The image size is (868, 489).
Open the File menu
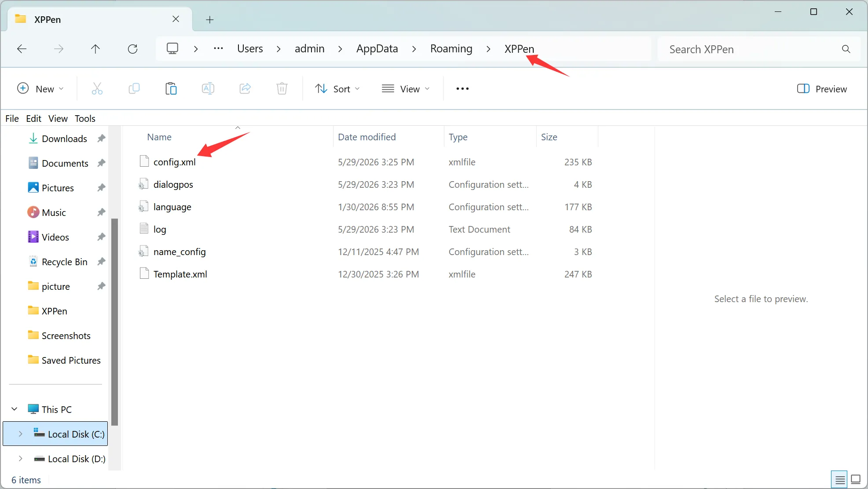click(x=12, y=118)
